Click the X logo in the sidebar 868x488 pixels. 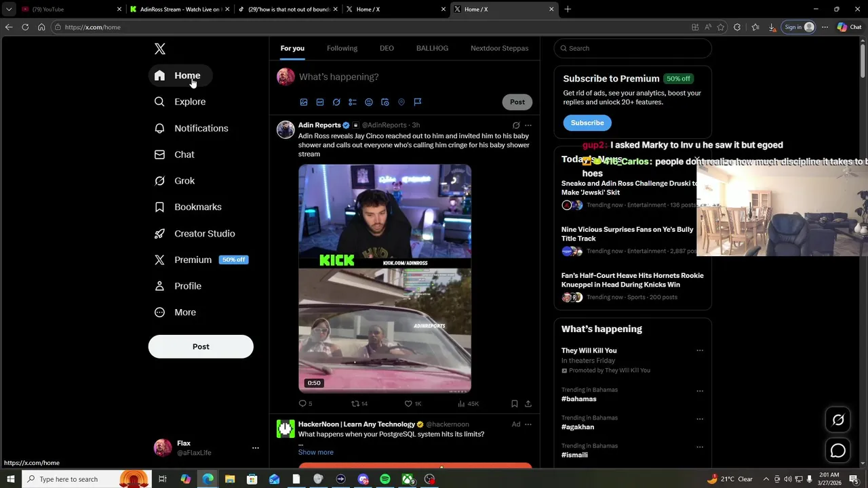click(160, 49)
